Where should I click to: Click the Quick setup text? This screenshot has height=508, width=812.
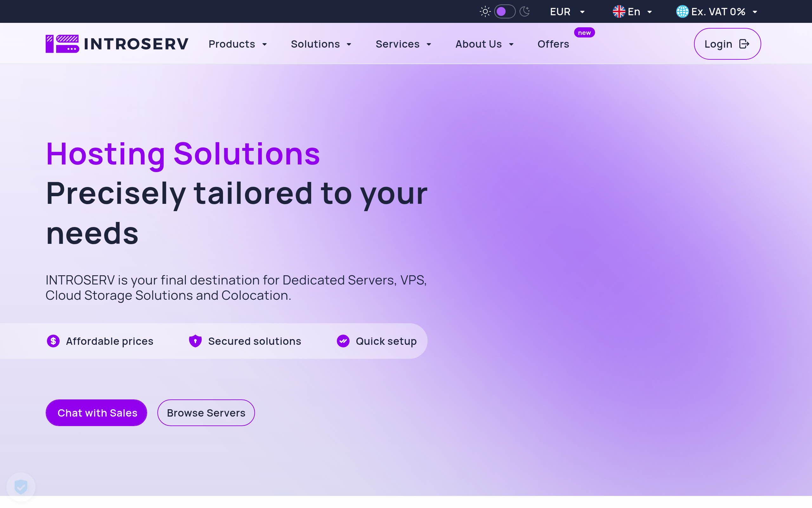(x=386, y=341)
